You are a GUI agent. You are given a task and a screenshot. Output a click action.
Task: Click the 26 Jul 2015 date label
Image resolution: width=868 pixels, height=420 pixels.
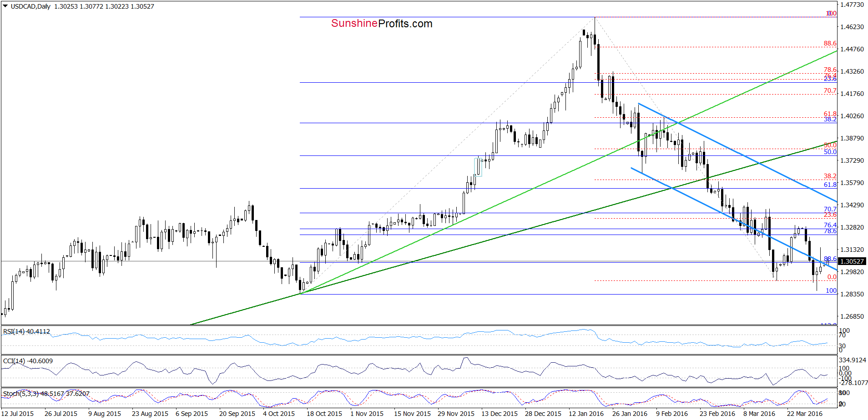[61, 414]
